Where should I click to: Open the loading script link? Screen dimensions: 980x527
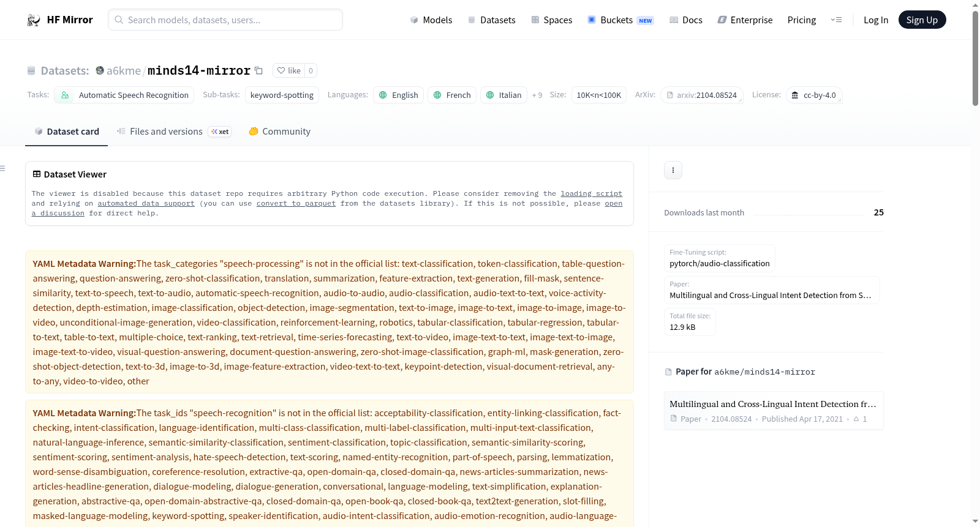(x=591, y=193)
